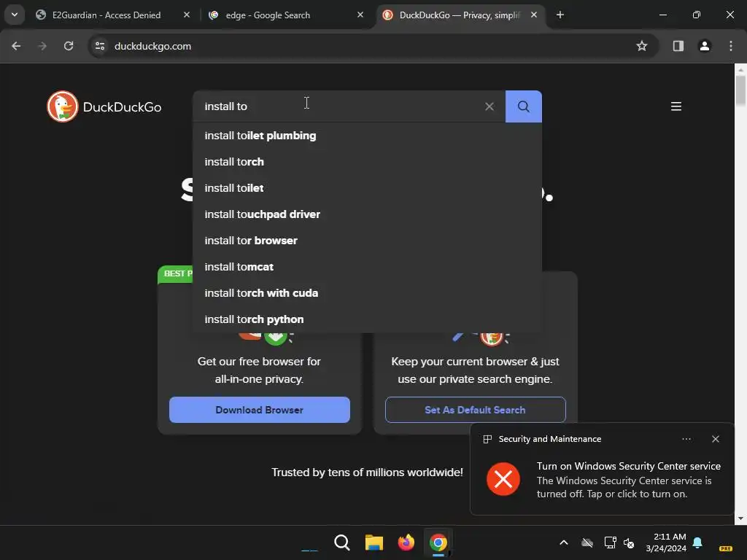The image size is (747, 560).
Task: Open site information for duckduckgo.com
Action: 100,46
